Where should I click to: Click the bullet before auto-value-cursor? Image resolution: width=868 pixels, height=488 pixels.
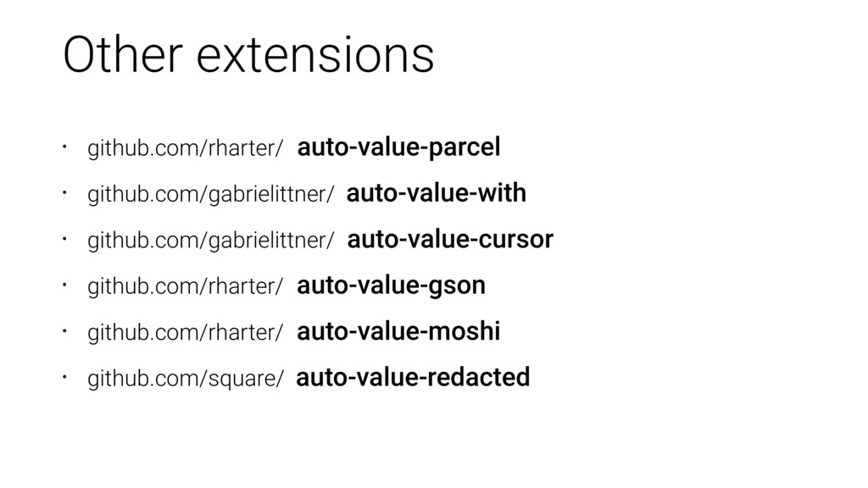tap(64, 239)
